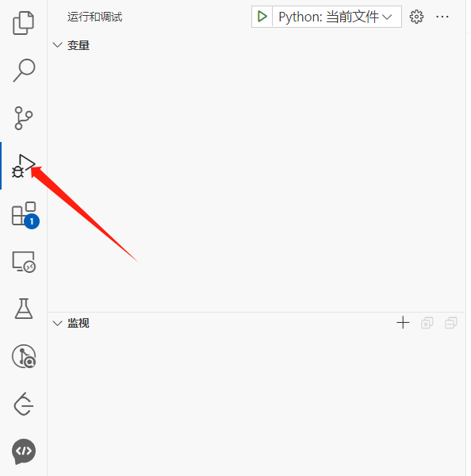Open the Source Control view
Image resolution: width=471 pixels, height=476 pixels.
[x=23, y=118]
